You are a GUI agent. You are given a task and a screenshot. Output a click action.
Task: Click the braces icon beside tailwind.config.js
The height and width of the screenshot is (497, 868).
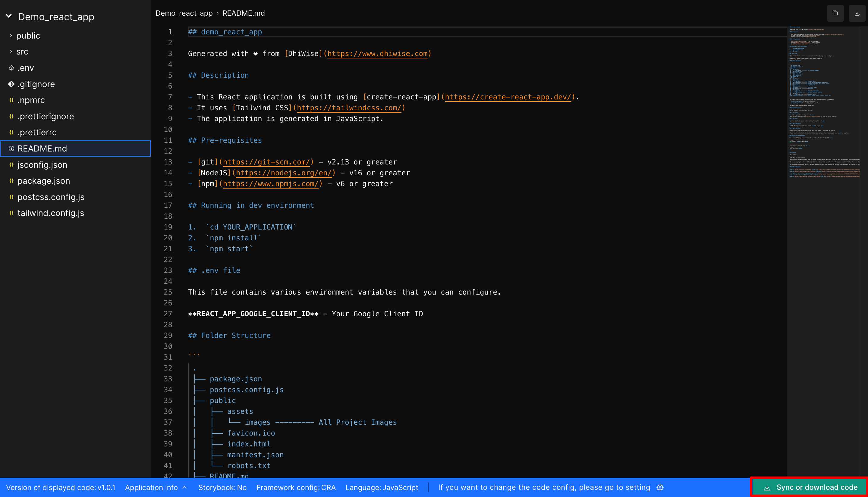tap(11, 213)
